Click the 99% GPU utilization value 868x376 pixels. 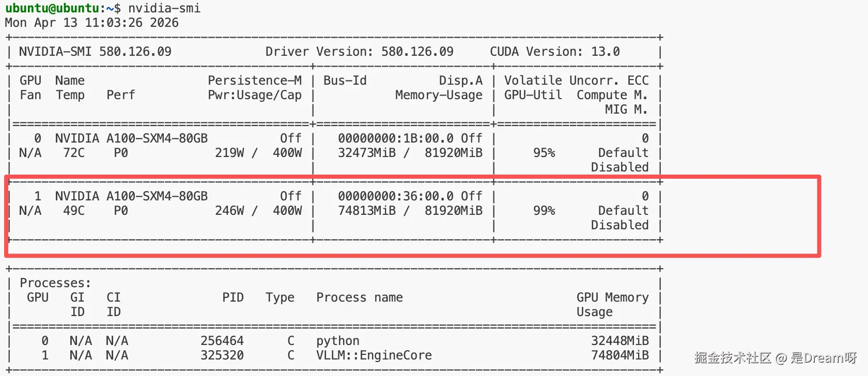pyautogui.click(x=544, y=211)
